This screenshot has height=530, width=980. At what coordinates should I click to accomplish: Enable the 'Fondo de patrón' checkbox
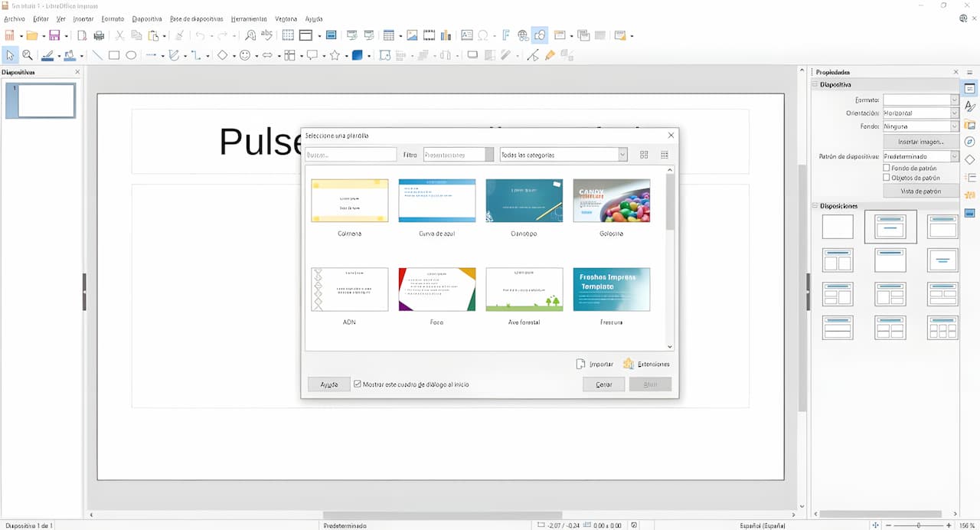tap(887, 168)
